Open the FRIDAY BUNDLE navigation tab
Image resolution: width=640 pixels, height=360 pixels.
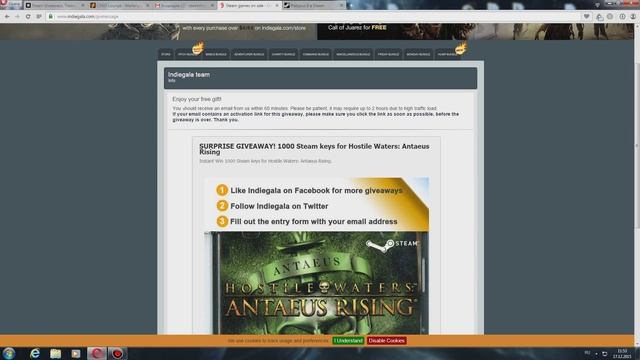click(388, 54)
